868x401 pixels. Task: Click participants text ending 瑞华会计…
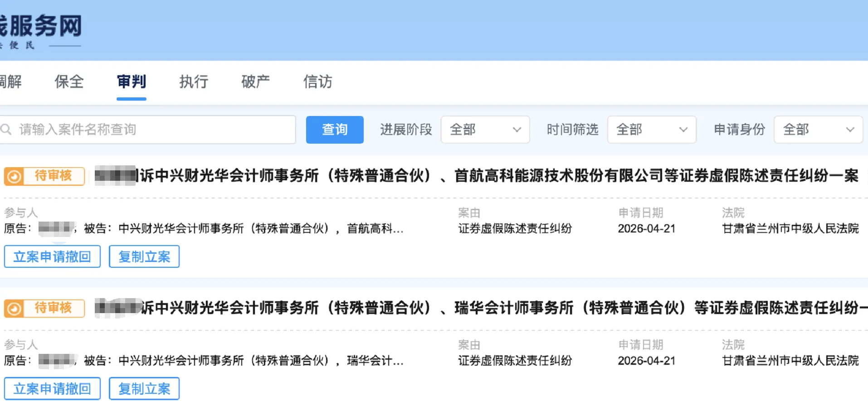pyautogui.click(x=204, y=361)
